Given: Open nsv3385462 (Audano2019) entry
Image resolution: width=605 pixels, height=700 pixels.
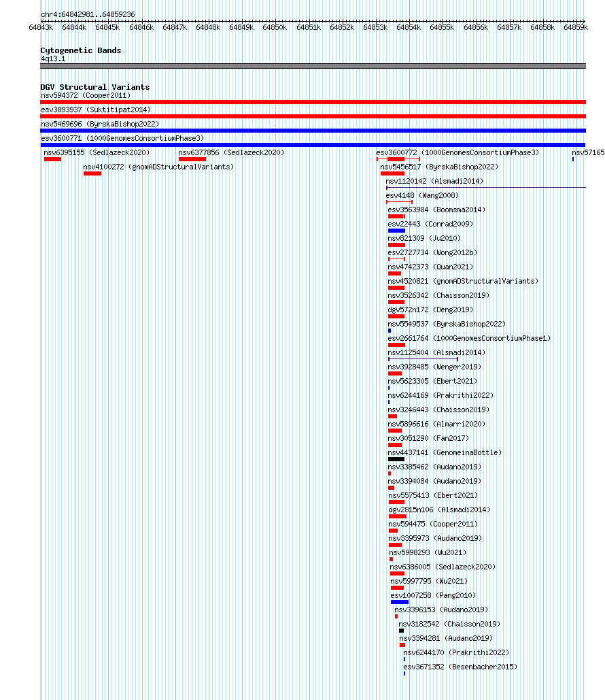Looking at the screenshot, I should pos(434,467).
